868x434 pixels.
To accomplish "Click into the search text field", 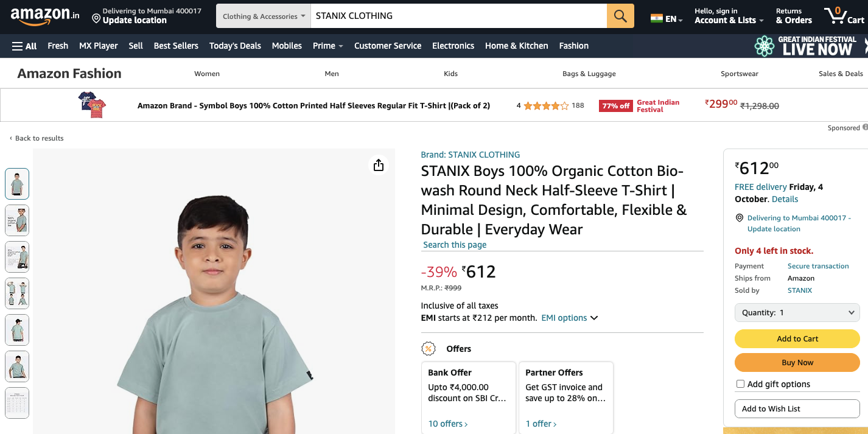I will point(457,16).
